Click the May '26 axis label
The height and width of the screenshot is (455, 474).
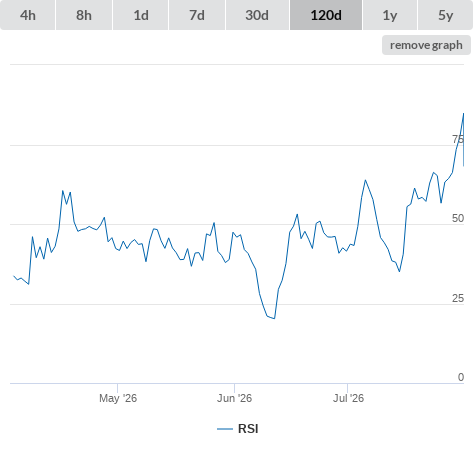coord(118,398)
